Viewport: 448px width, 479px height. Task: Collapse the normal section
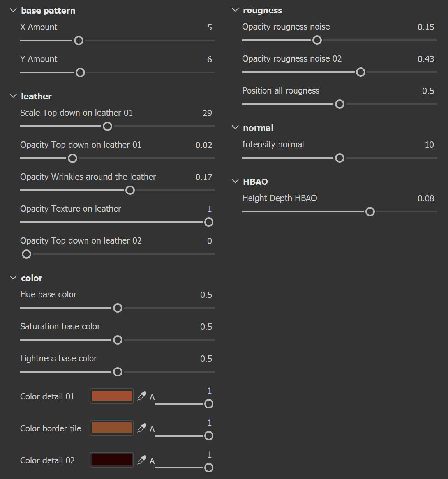[235, 128]
